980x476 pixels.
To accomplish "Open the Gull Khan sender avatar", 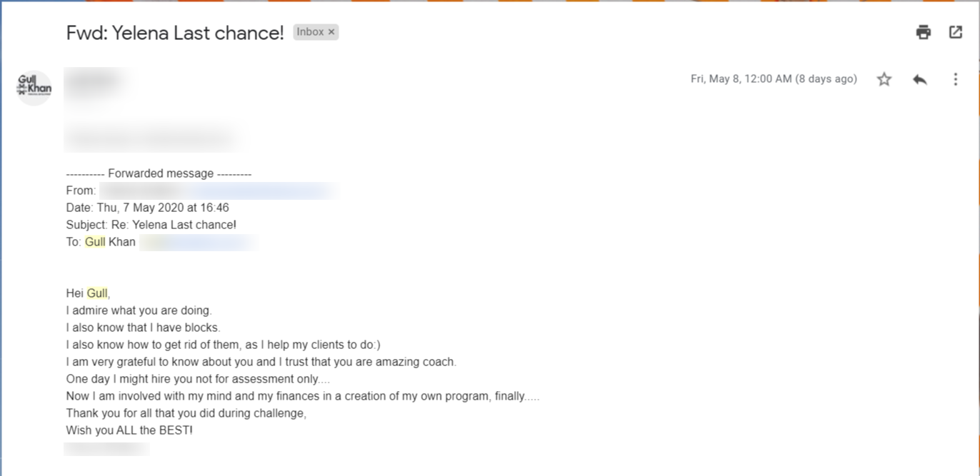I will point(34,88).
